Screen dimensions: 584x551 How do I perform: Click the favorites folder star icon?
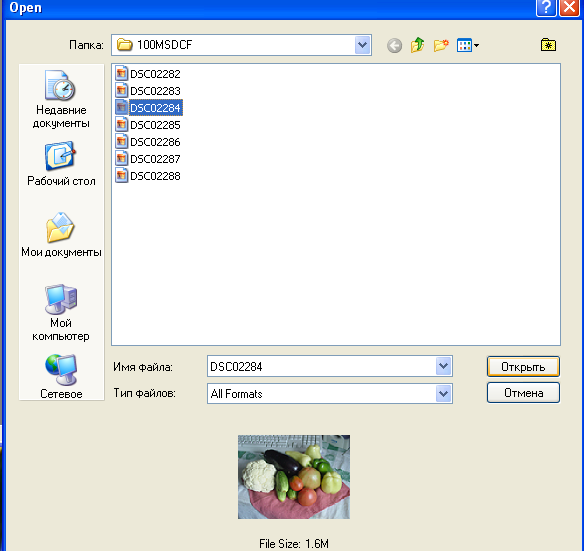pos(548,45)
